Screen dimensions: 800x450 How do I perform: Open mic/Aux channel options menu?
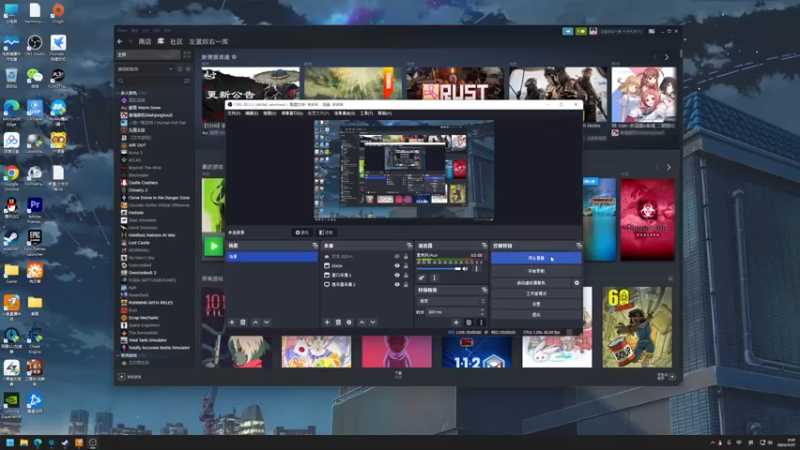(x=477, y=269)
